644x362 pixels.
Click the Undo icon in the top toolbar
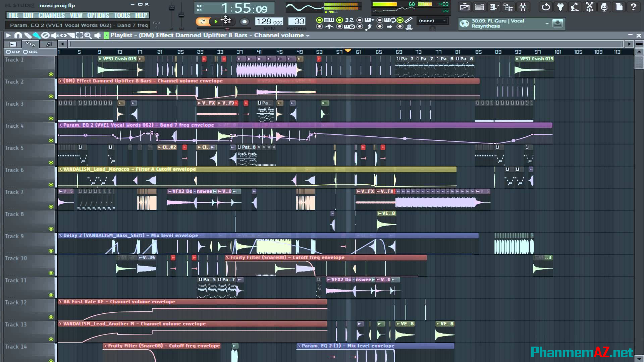click(x=545, y=7)
